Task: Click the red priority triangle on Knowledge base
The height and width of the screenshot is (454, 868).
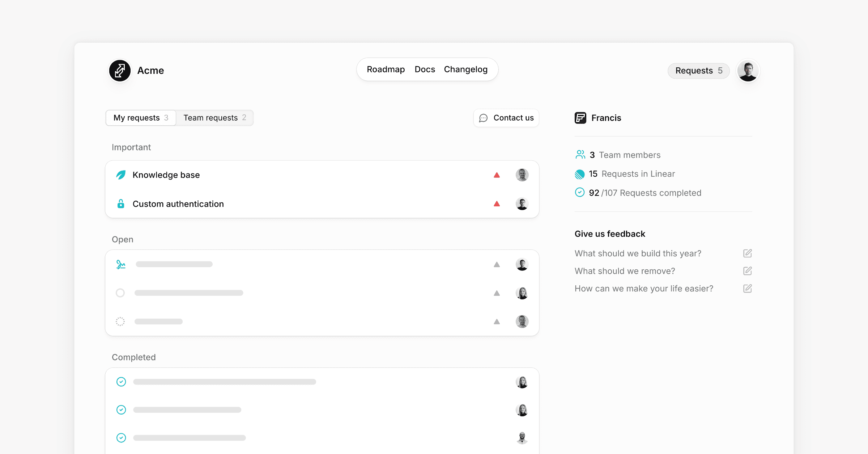Action: pyautogui.click(x=497, y=175)
